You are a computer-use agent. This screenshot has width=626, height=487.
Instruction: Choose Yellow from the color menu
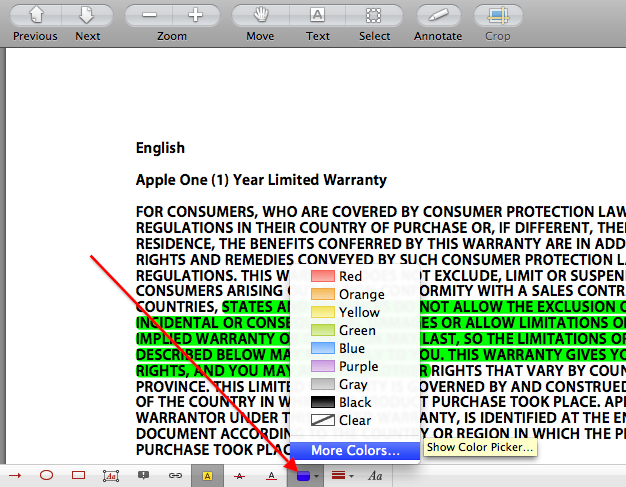tap(355, 312)
